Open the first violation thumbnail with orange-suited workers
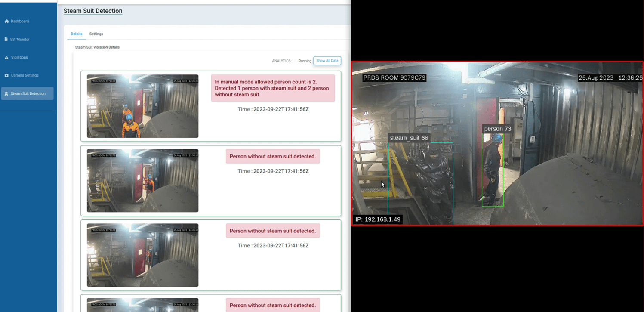Viewport: 644px width, 312px height. click(x=142, y=106)
